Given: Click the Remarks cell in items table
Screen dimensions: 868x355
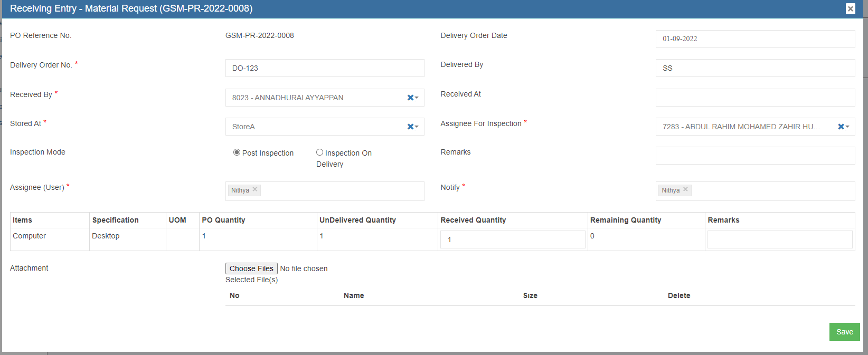Looking at the screenshot, I should tap(779, 239).
